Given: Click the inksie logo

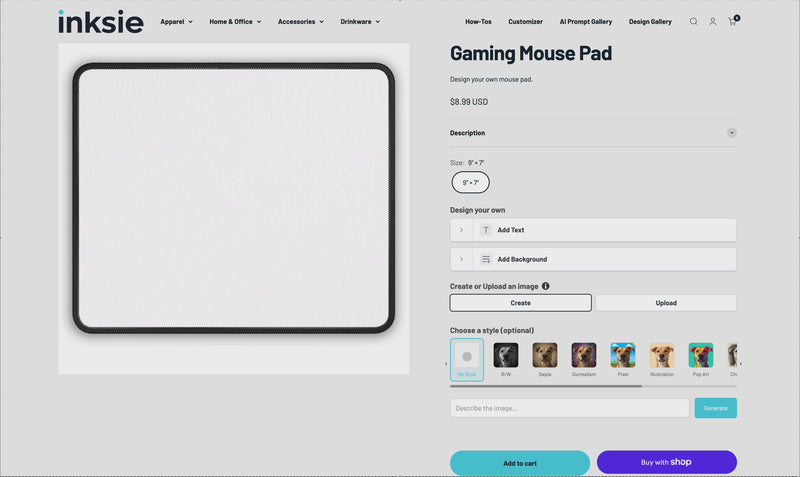Looking at the screenshot, I should click(100, 21).
